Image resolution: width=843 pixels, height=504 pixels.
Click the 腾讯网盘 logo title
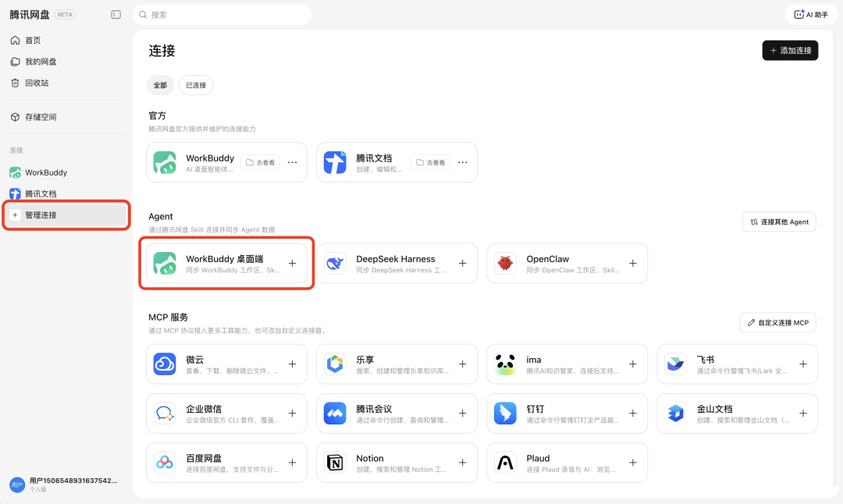tap(30, 15)
